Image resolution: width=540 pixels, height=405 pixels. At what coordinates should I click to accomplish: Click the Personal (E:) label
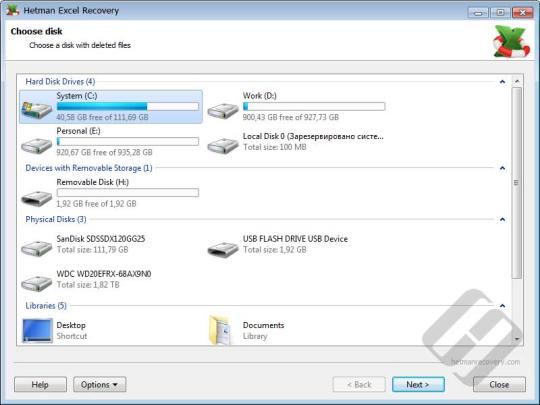79,131
